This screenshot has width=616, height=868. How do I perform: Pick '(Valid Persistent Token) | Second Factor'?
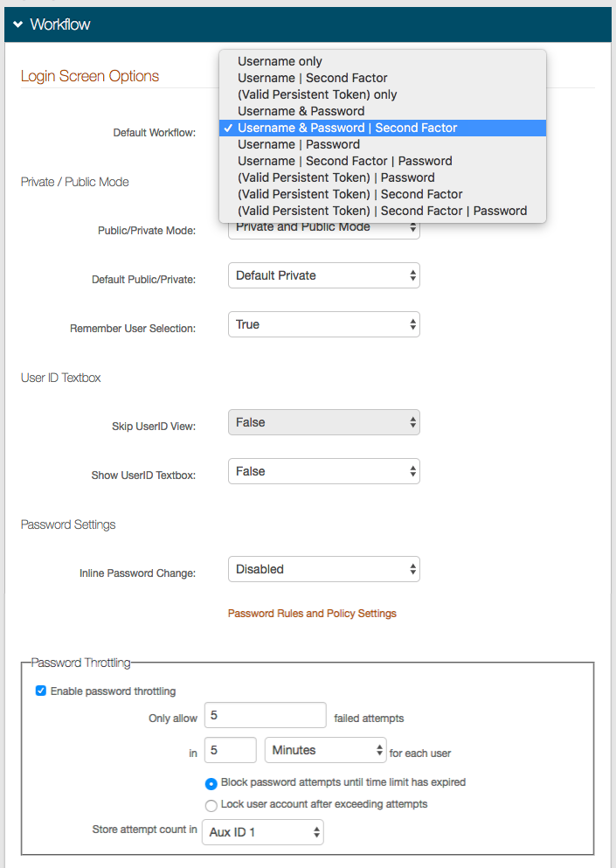350,194
